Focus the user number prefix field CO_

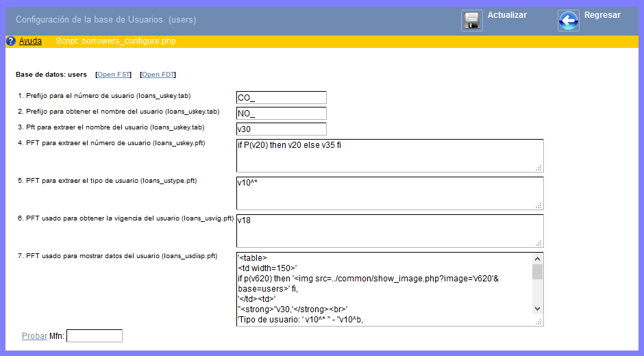(x=281, y=98)
